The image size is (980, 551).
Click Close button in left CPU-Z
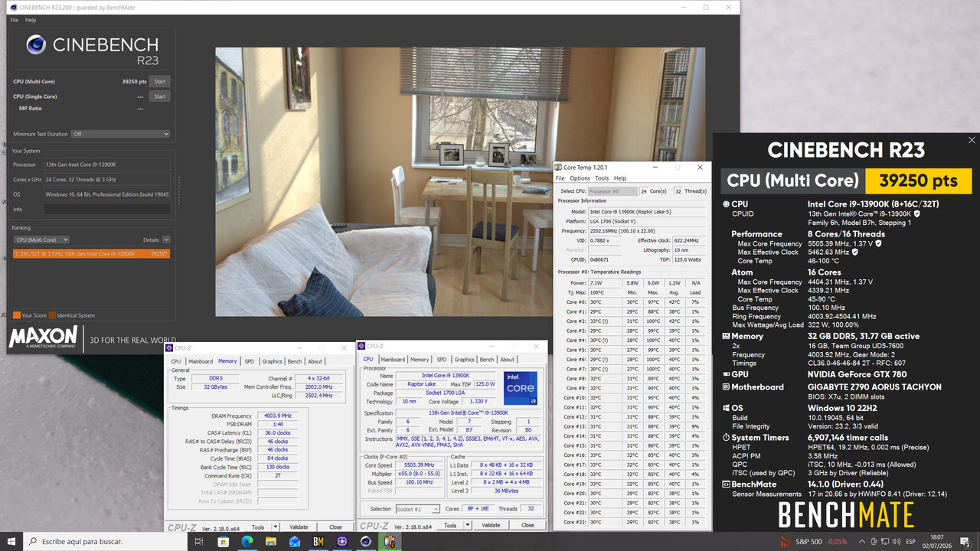(x=335, y=527)
